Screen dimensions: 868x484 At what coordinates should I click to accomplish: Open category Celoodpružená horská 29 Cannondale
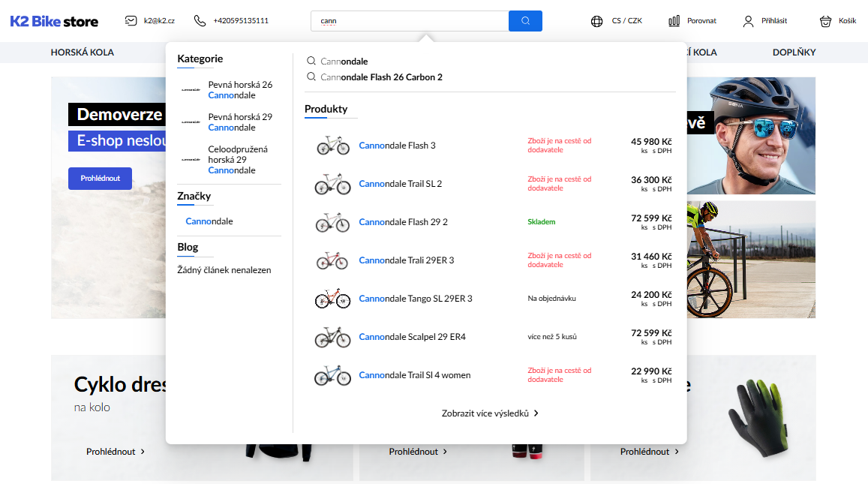[238, 160]
